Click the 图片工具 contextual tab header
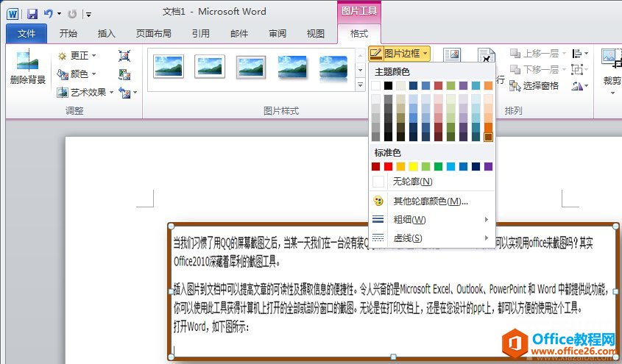This screenshot has width=622, height=364. (x=359, y=11)
